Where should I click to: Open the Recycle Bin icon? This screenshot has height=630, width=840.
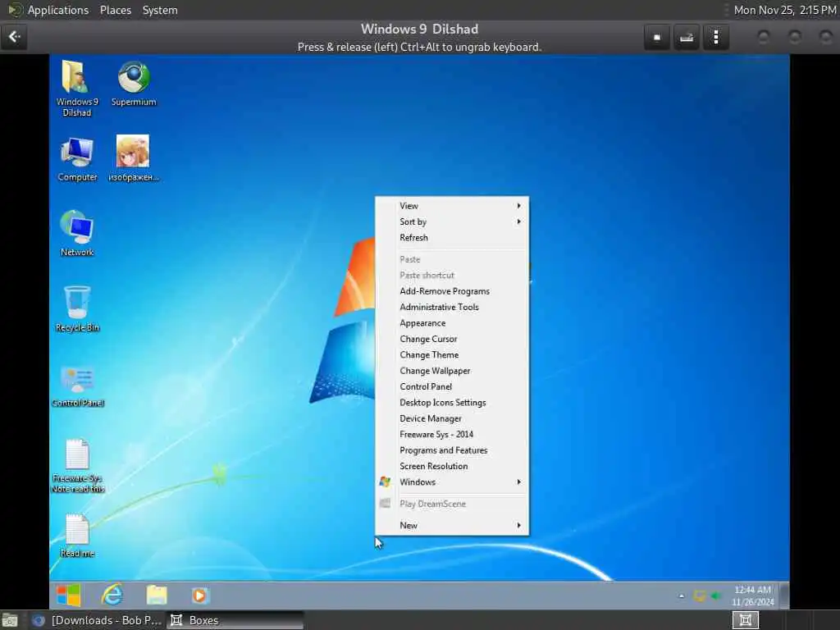tap(77, 309)
